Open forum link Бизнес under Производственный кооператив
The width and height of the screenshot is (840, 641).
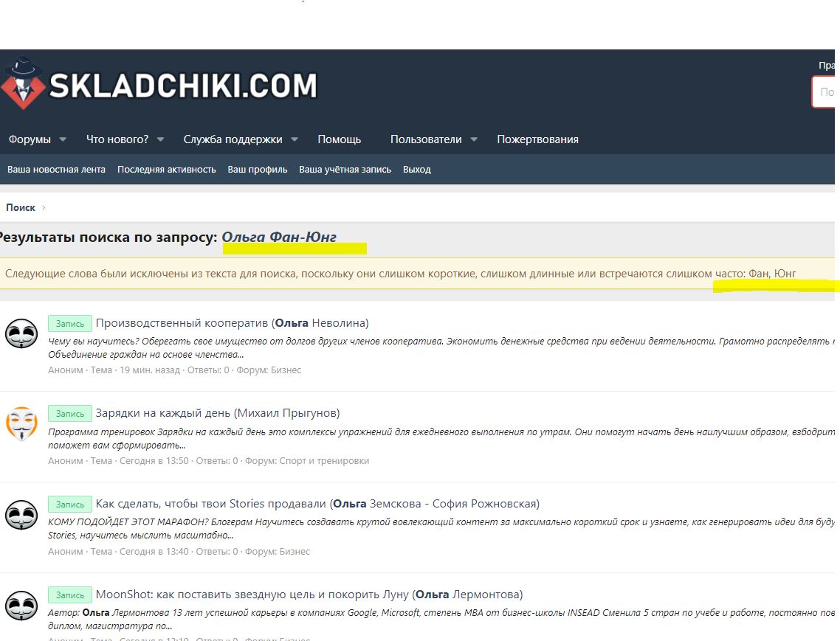click(286, 370)
